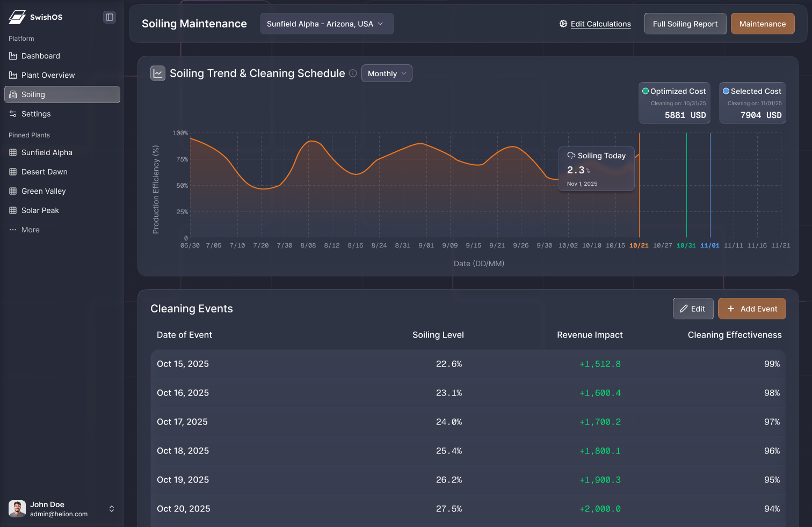This screenshot has width=812, height=527.
Task: Change the Monthly interval dropdown
Action: [387, 73]
